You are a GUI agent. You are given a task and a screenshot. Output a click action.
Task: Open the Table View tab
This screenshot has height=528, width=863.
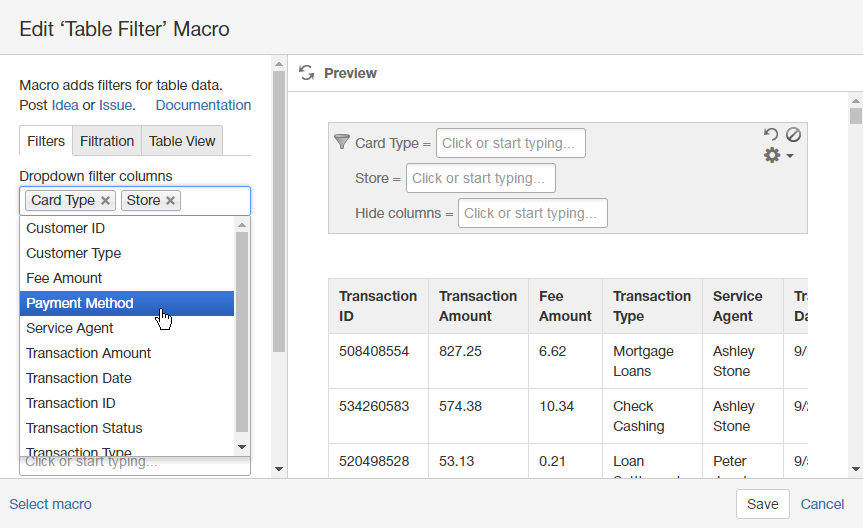point(182,141)
